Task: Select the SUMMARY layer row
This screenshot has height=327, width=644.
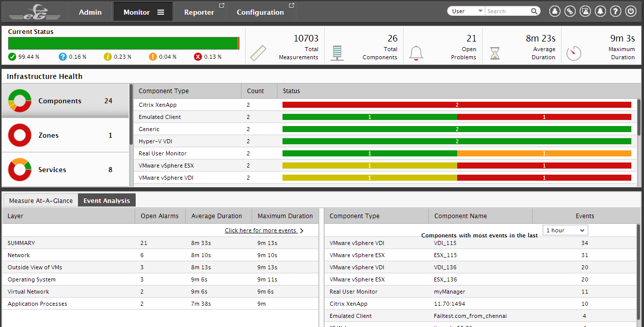Action: pyautogui.click(x=160, y=243)
